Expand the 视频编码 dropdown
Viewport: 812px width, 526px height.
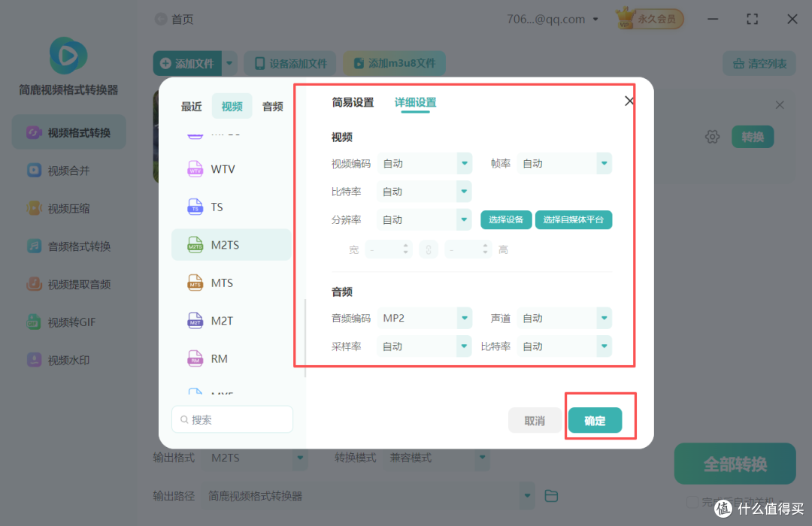(465, 164)
